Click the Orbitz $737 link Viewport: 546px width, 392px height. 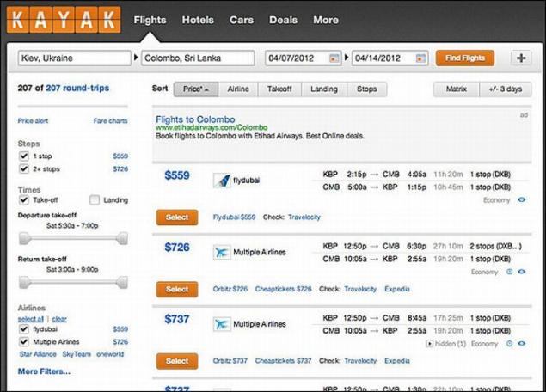(x=230, y=361)
